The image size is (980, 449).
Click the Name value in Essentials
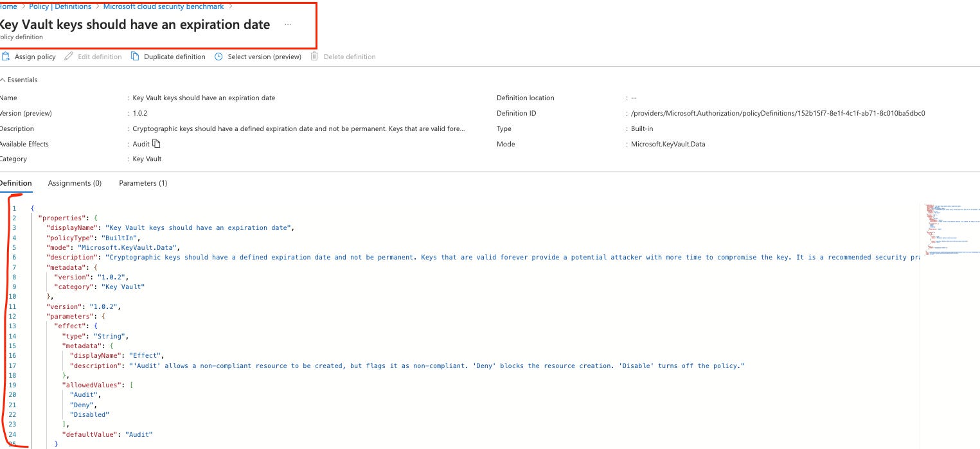[204, 98]
